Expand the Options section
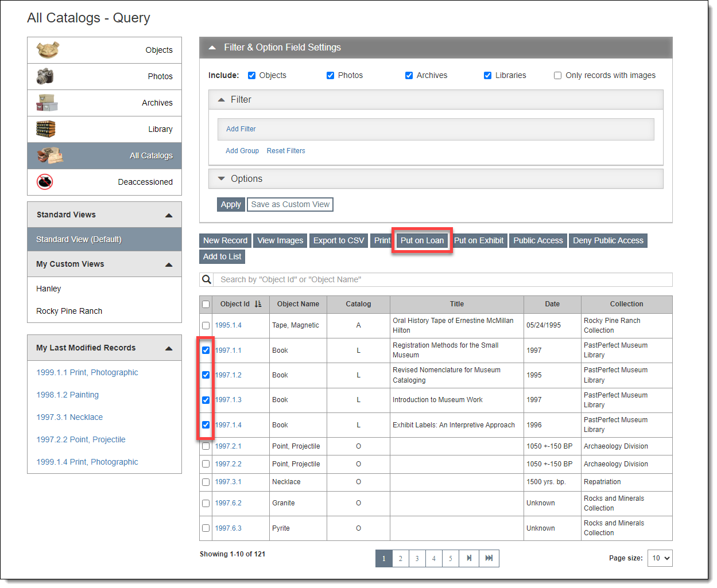The width and height of the screenshot is (717, 588). click(222, 178)
